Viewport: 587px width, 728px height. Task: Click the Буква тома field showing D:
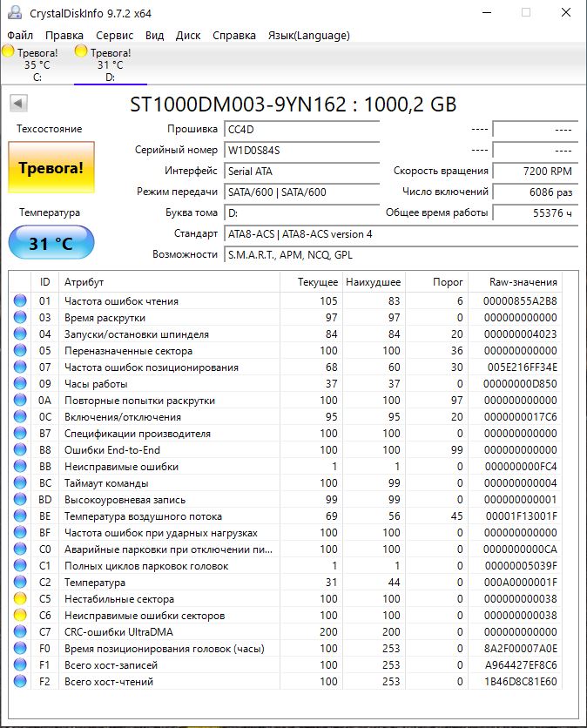pyautogui.click(x=301, y=212)
